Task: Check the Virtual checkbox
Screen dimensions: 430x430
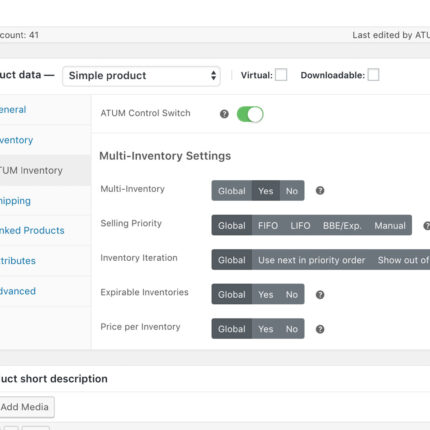Action: pyautogui.click(x=281, y=75)
